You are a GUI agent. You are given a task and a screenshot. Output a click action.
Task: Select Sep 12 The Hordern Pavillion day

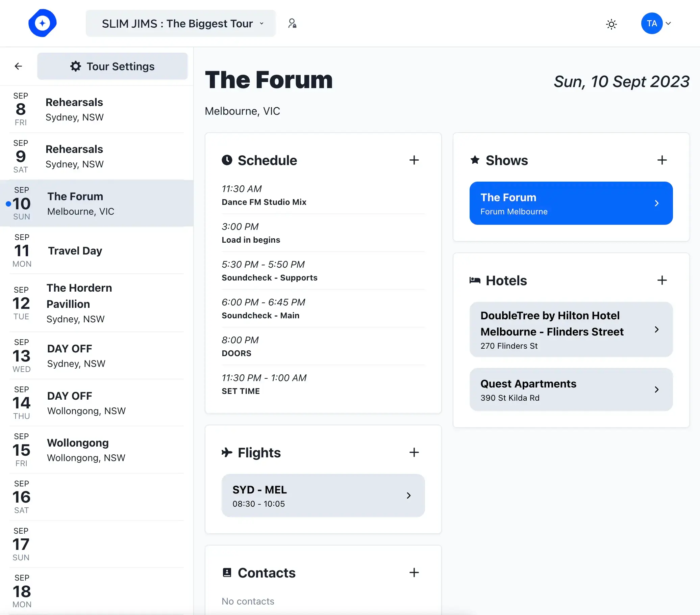click(x=97, y=303)
